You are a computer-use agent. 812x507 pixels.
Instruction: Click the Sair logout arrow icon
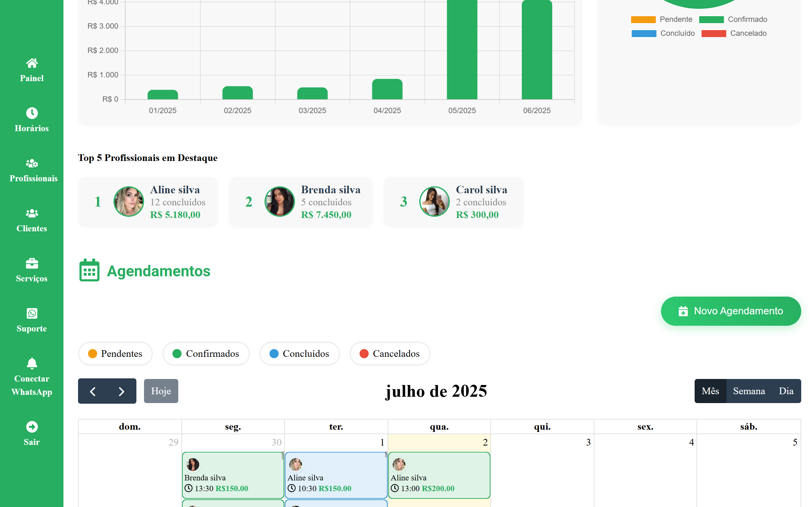pyautogui.click(x=32, y=427)
